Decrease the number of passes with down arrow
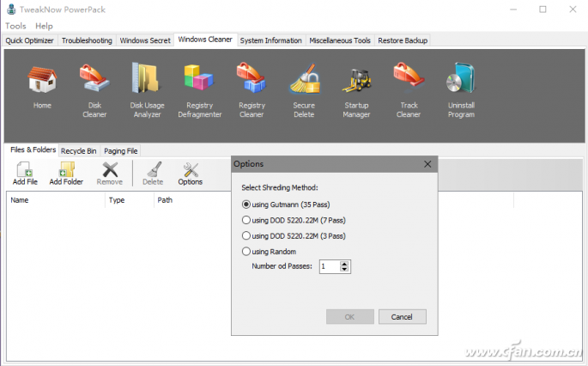 click(x=344, y=269)
